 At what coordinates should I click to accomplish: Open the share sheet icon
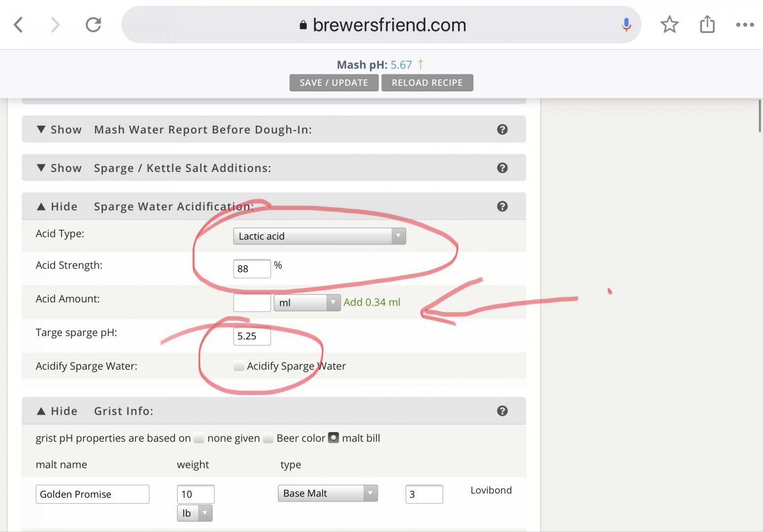click(x=707, y=25)
